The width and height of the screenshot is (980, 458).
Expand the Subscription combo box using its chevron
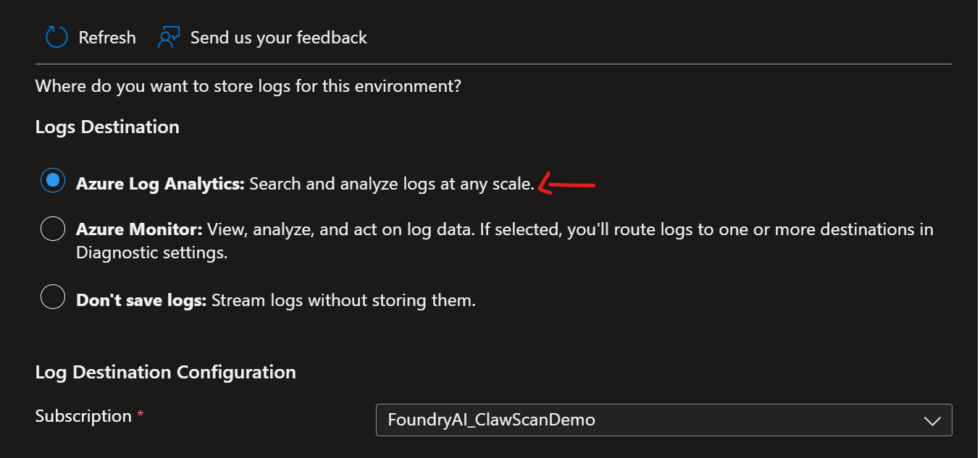pos(932,420)
